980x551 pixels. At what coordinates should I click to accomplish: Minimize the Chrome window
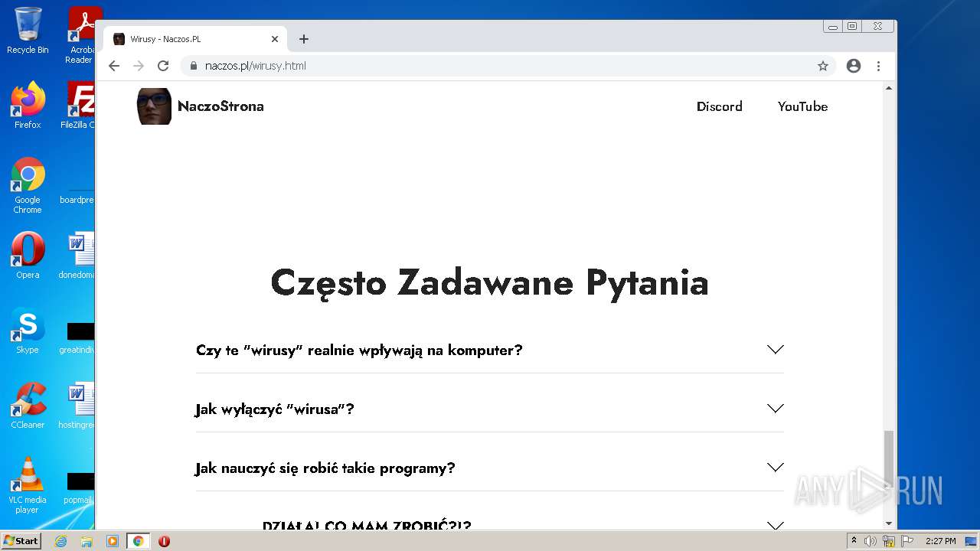[833, 26]
